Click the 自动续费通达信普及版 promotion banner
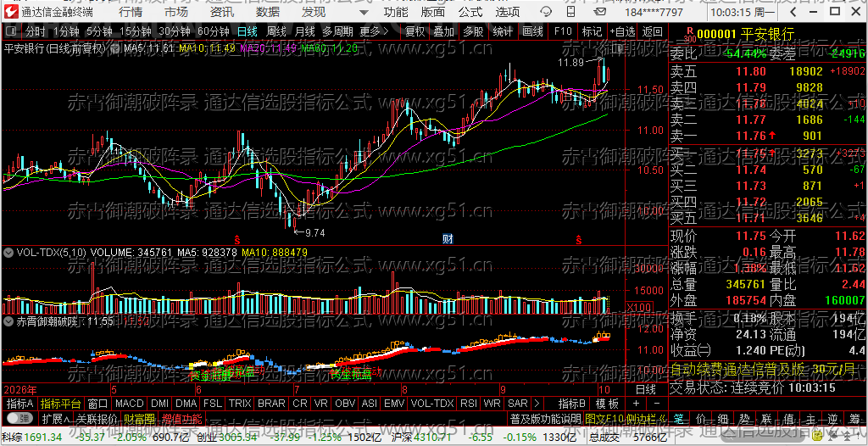Viewport: 868px width, 446px height. click(x=767, y=369)
